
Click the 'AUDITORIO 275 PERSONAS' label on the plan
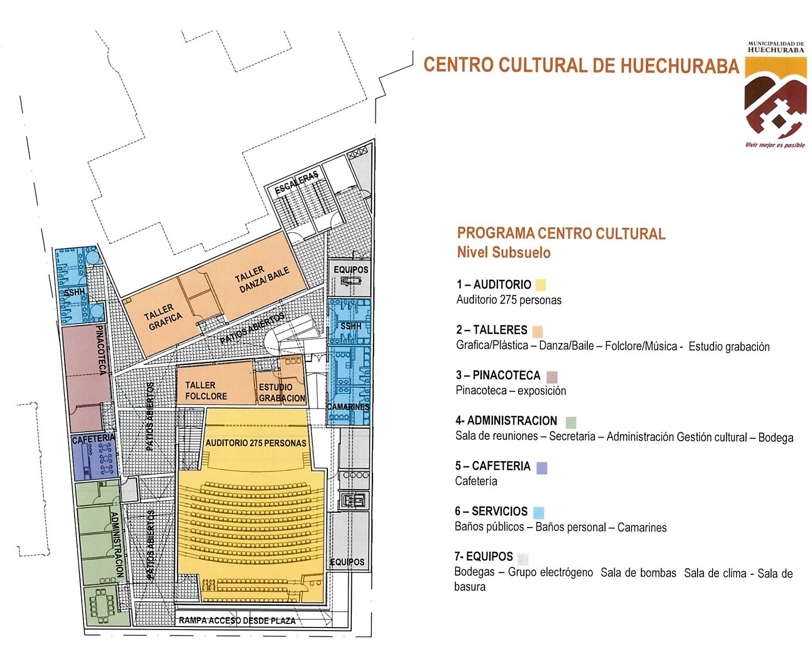(x=256, y=443)
